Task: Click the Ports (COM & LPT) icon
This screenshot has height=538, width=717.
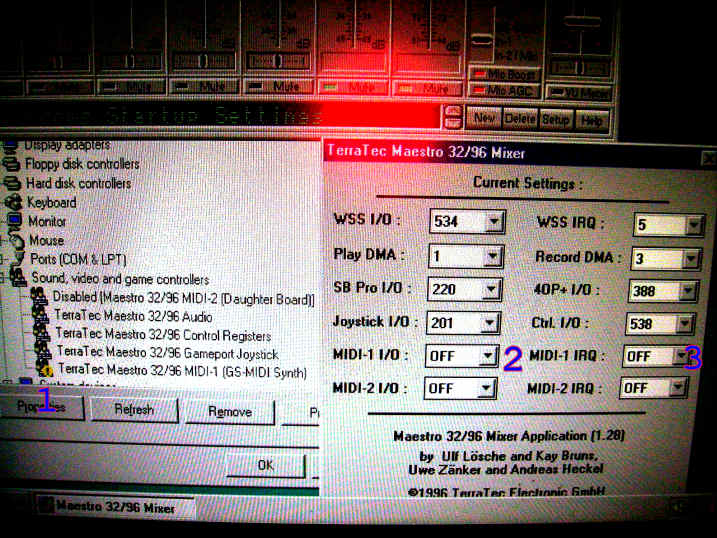Action: point(14,260)
